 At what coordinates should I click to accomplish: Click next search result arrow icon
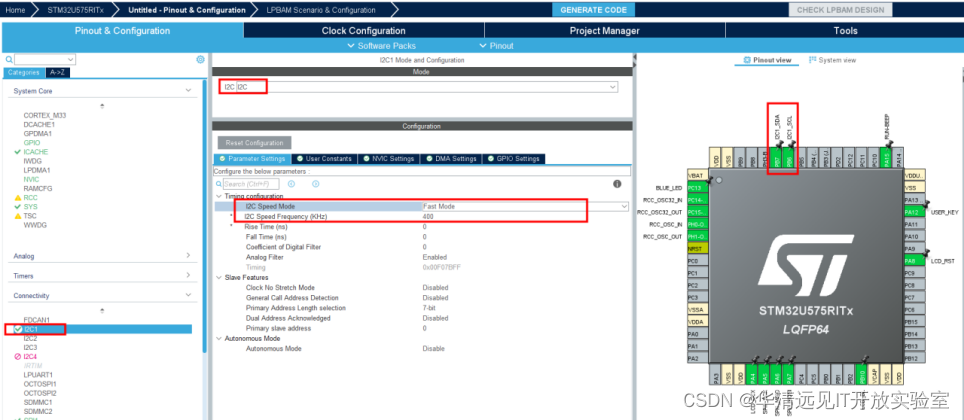tap(315, 184)
